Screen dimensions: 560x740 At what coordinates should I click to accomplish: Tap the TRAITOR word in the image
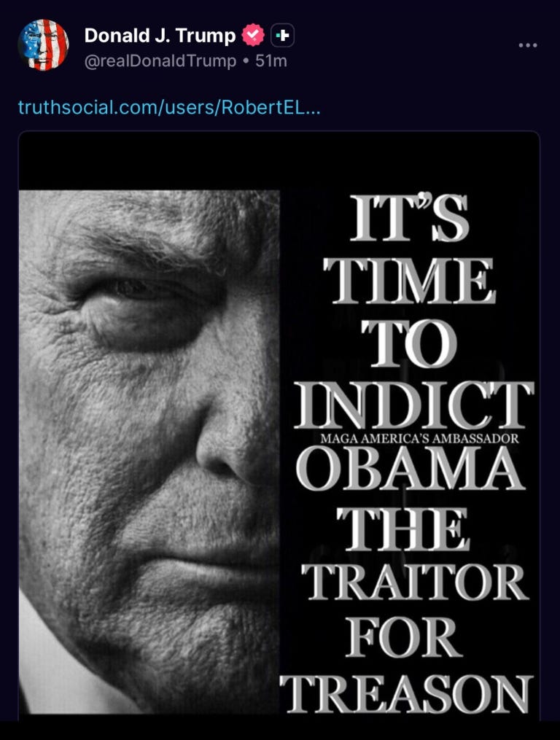(414, 582)
